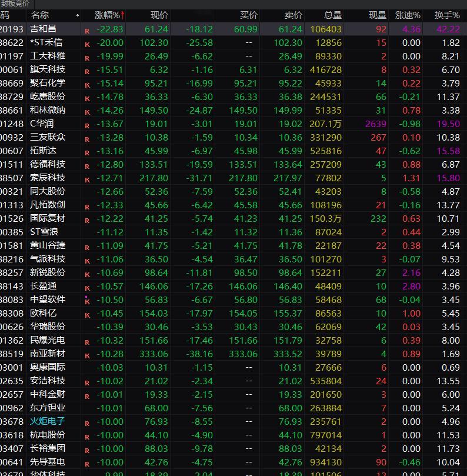Select the stock name 华瑞股份
This screenshot has height=476, width=467.
48,327
